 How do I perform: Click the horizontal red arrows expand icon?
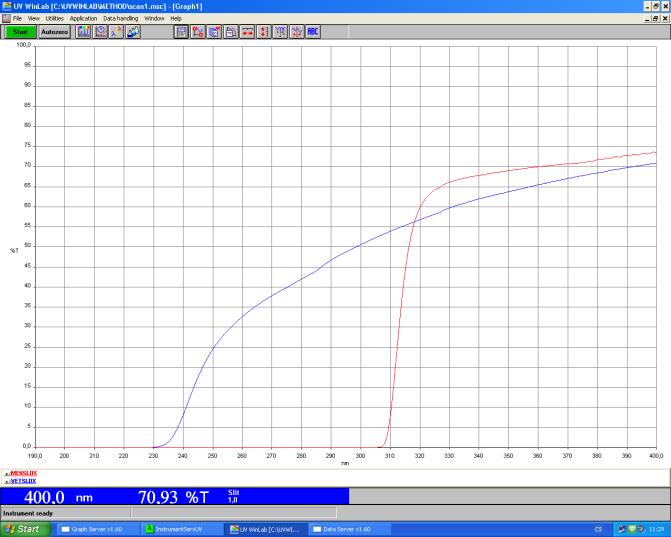(247, 32)
